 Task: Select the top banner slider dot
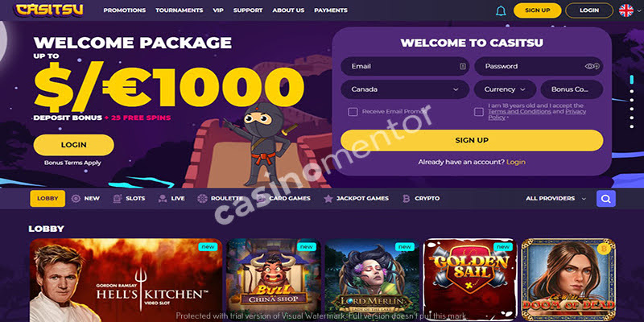coord(632,78)
